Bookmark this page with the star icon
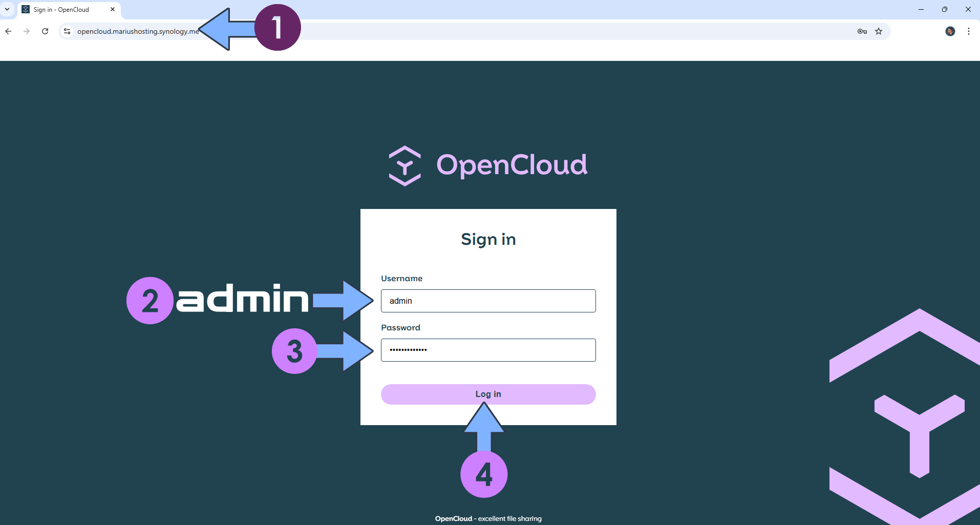 point(879,31)
